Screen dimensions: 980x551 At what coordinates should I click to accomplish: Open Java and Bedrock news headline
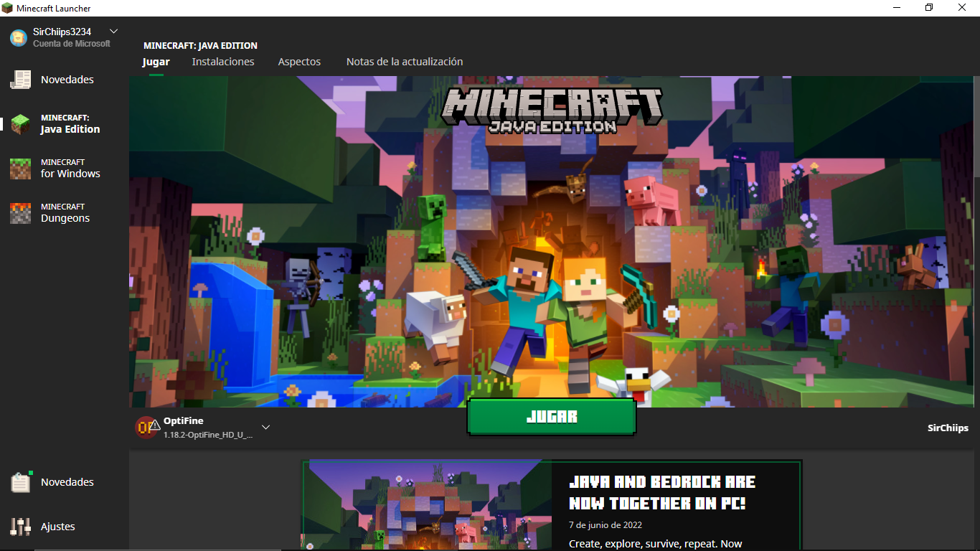(x=661, y=492)
